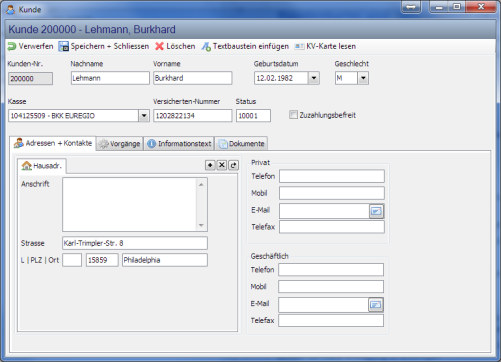Delete the customer with Löschen
Screen dimensions: 501x362
(x=175, y=46)
